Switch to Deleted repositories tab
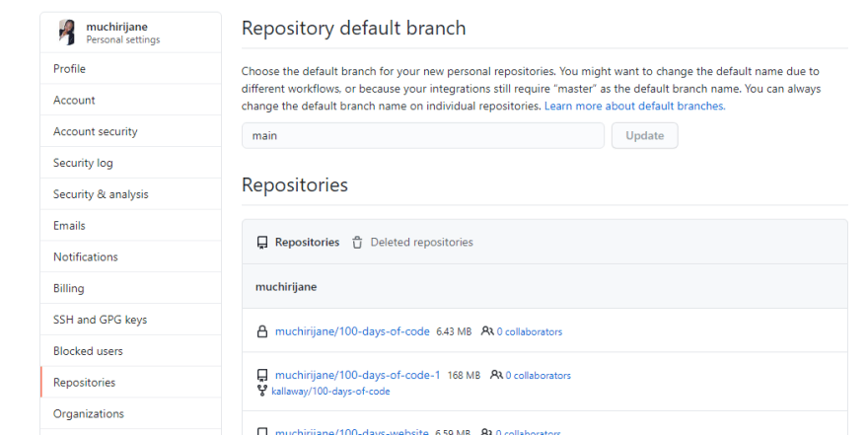 [x=412, y=242]
